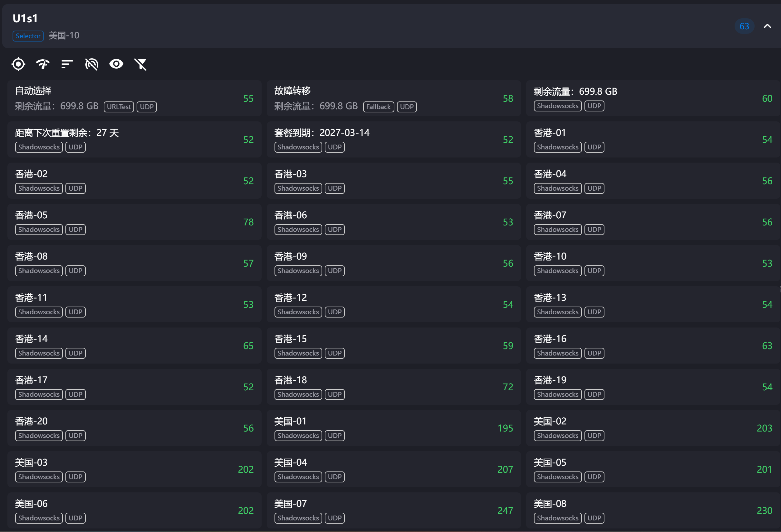Viewport: 781px width, 532px height.
Task: Click the blue 63 latency badge
Action: coord(744,26)
